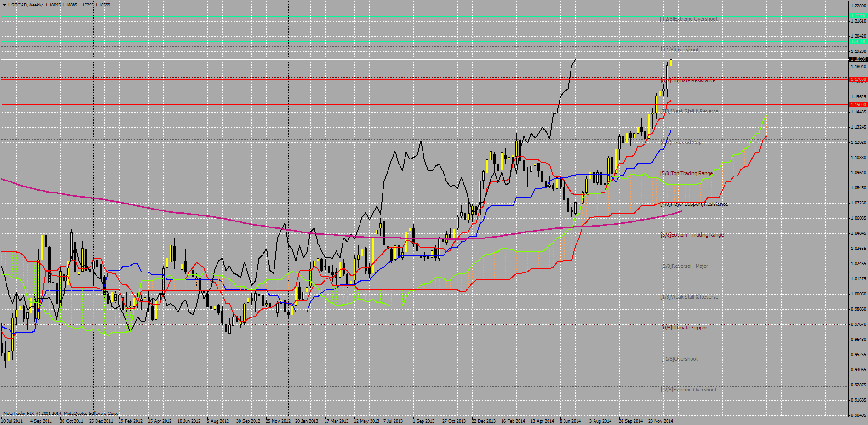
Task: Pick the 25 Dec 2011 date label
Action: (101, 421)
